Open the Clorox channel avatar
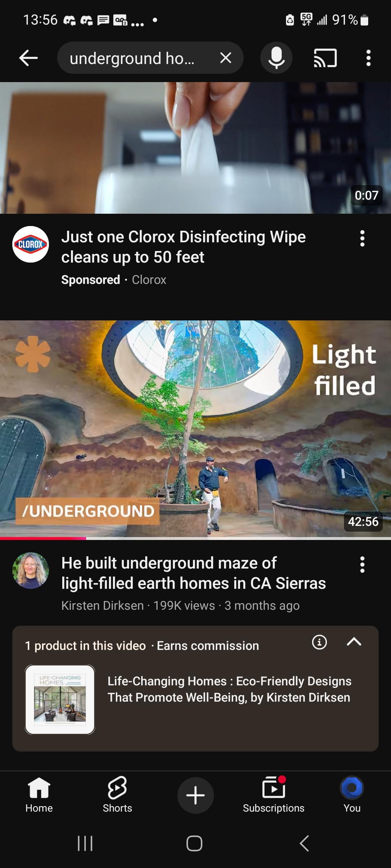The width and height of the screenshot is (391, 868). pos(31,244)
